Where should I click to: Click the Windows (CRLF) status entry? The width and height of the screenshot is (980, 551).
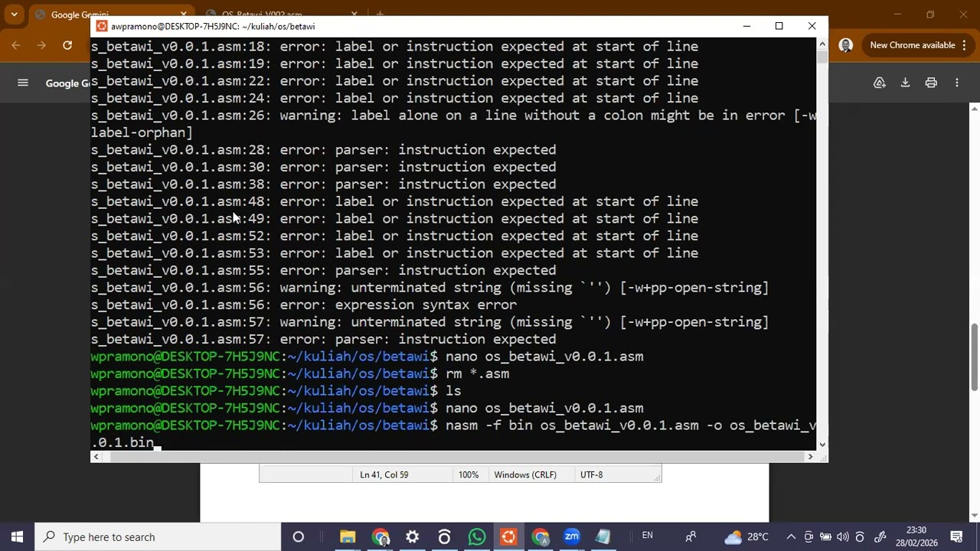click(525, 474)
